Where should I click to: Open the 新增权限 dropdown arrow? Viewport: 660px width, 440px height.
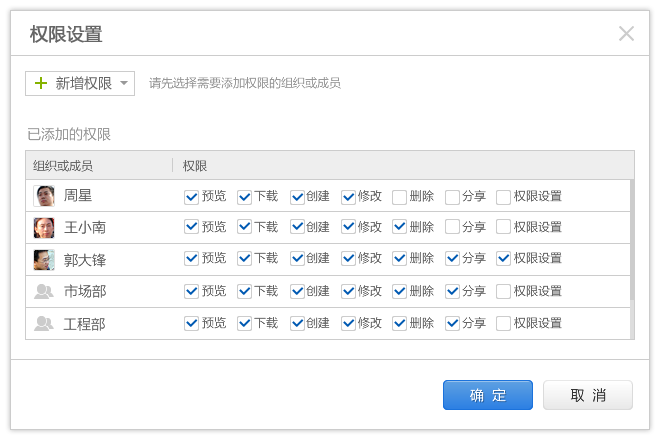click(x=123, y=84)
